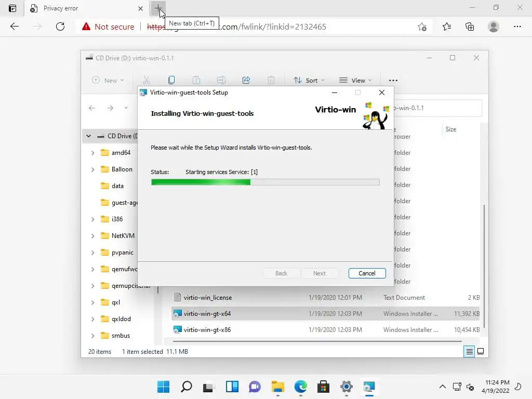Open network status tray icon

(457, 387)
